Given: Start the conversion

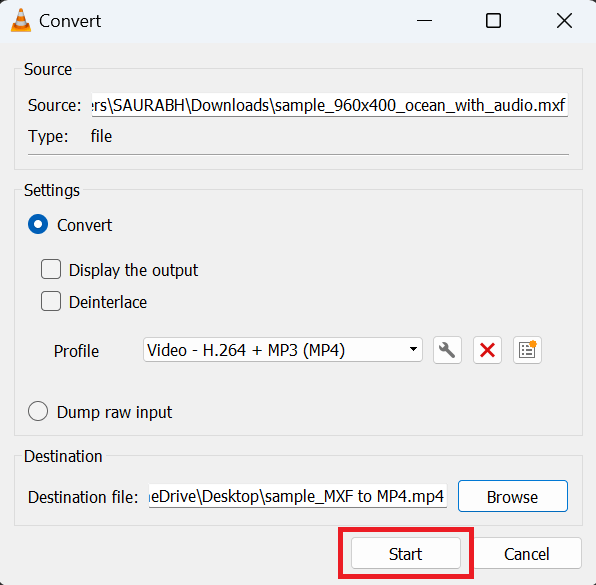Looking at the screenshot, I should 406,553.
